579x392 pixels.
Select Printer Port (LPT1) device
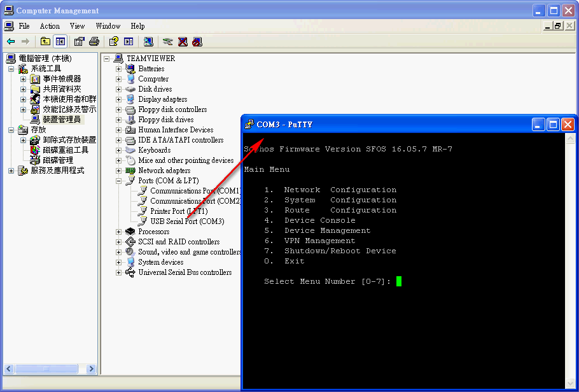179,211
